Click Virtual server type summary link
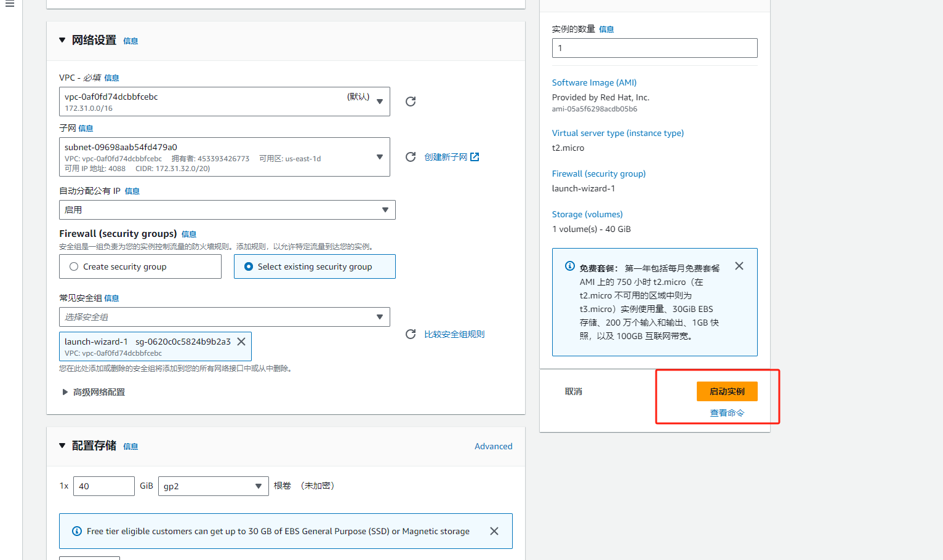Screen dimensions: 943x560 point(617,133)
